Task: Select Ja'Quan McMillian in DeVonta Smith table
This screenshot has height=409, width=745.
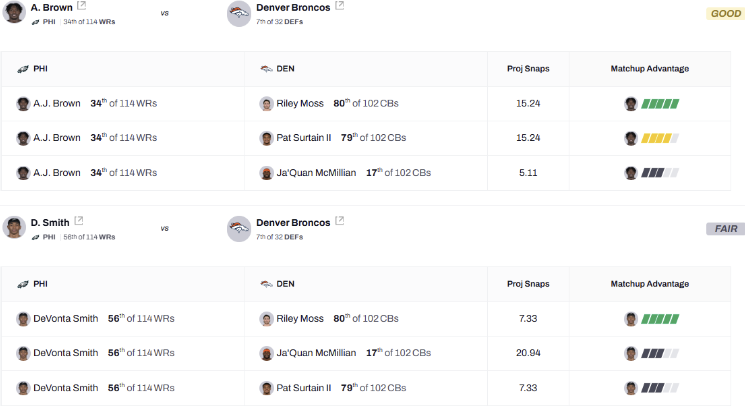Action: pos(315,353)
